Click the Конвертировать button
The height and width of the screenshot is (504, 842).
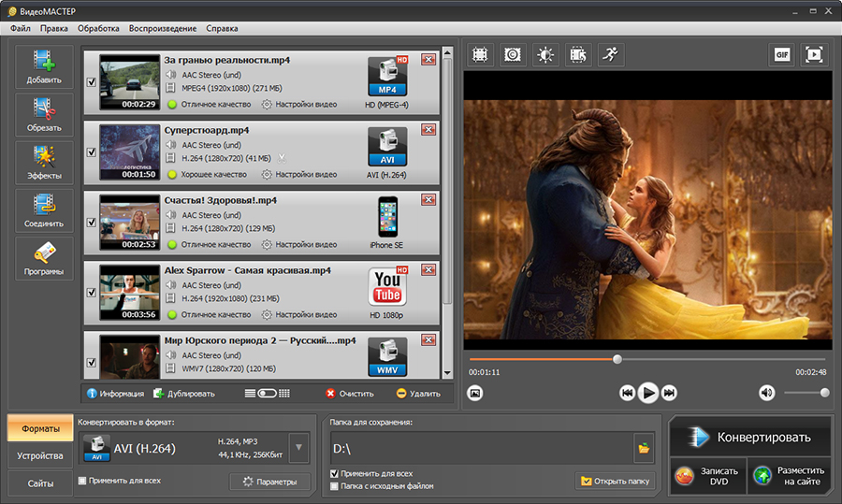click(750, 437)
